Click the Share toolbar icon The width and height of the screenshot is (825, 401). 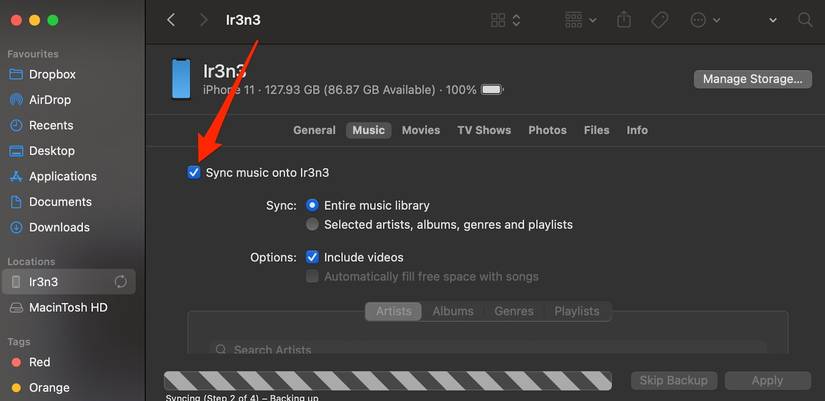[623, 20]
